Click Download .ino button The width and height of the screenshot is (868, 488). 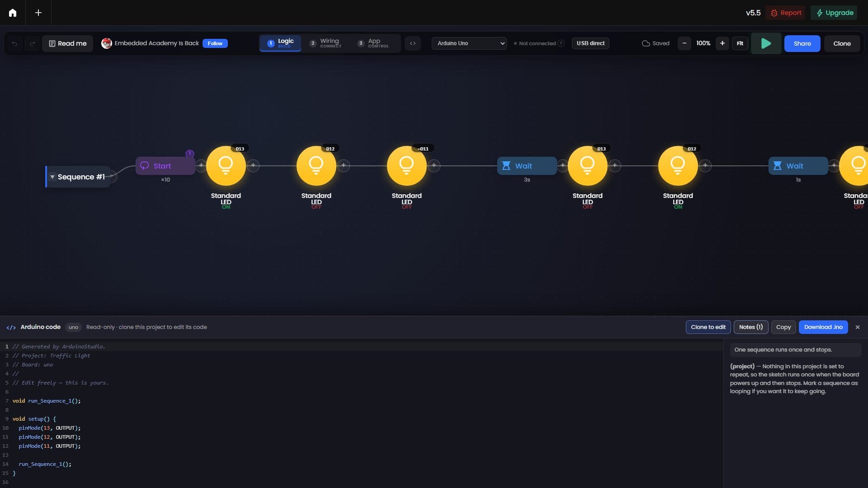823,327
